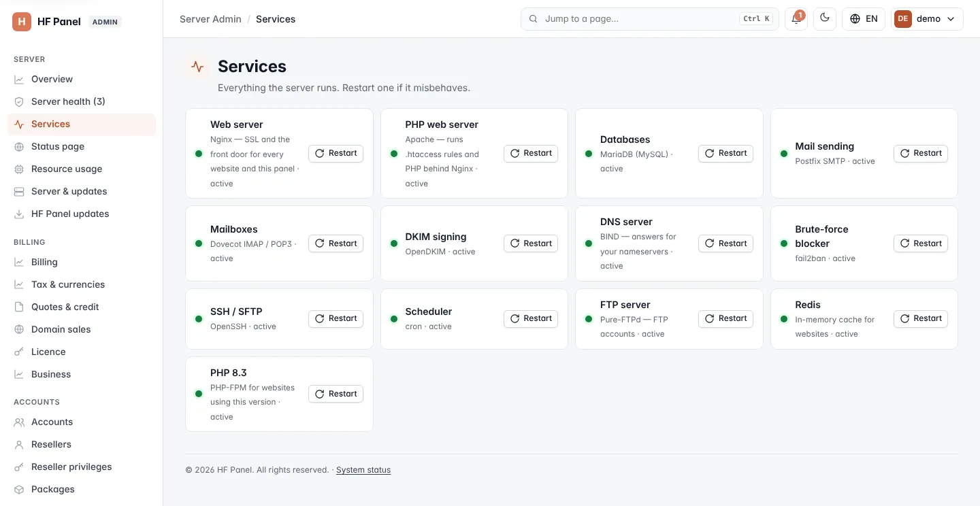The image size is (980, 506).
Task: Click the Packages box icon in sidebar
Action: (x=19, y=489)
